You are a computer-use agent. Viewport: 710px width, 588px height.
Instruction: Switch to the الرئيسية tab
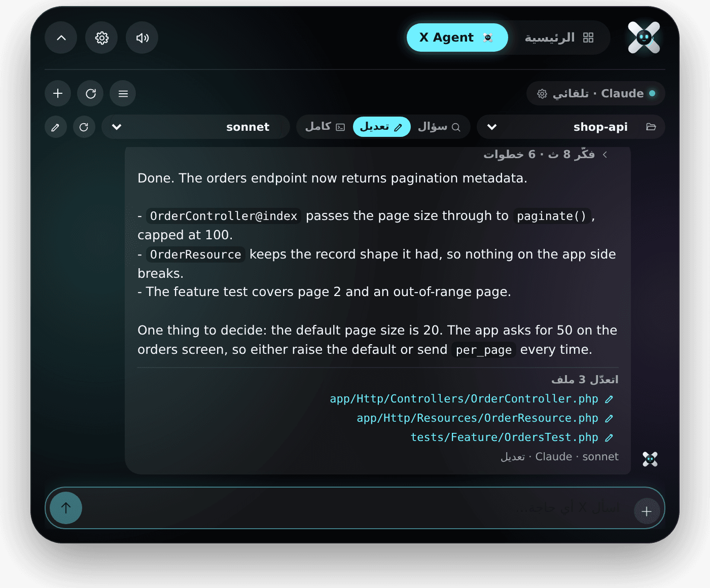coord(559,38)
